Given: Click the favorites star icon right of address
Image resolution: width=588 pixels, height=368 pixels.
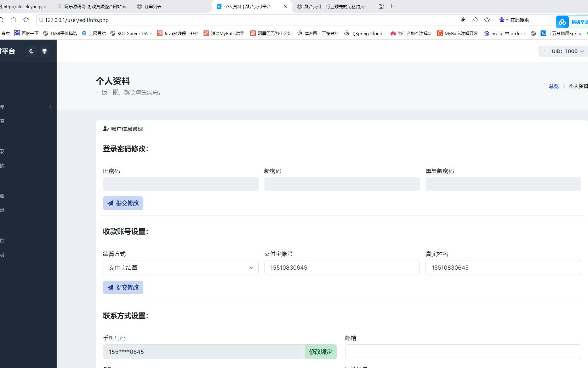Looking at the screenshot, I should point(487,20).
